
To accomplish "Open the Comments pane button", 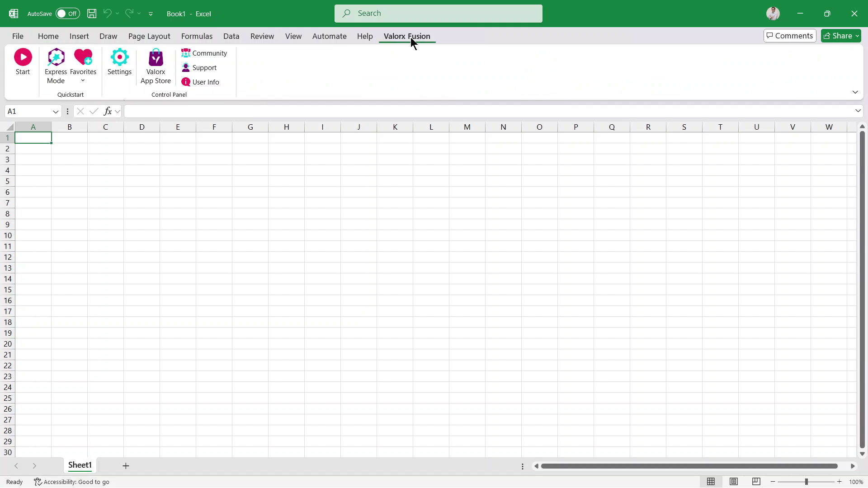I will coord(790,36).
